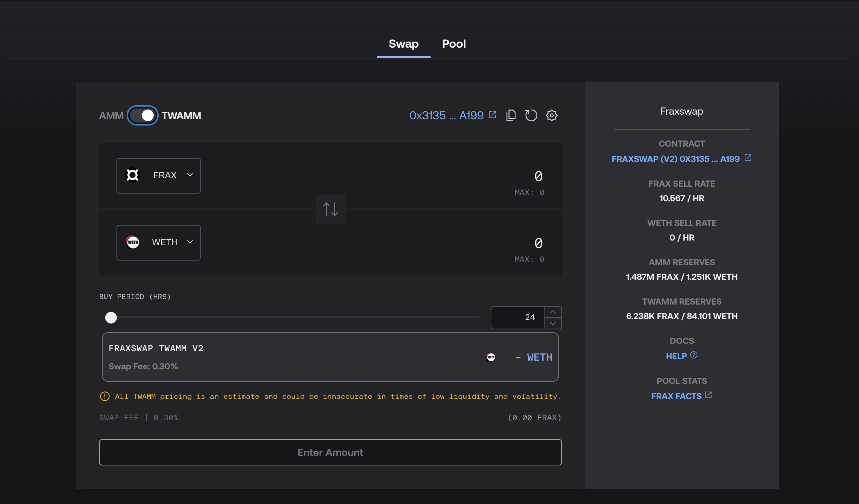Viewport: 859px width, 504px height.
Task: Swap token direction with the arrows button
Action: 330,209
